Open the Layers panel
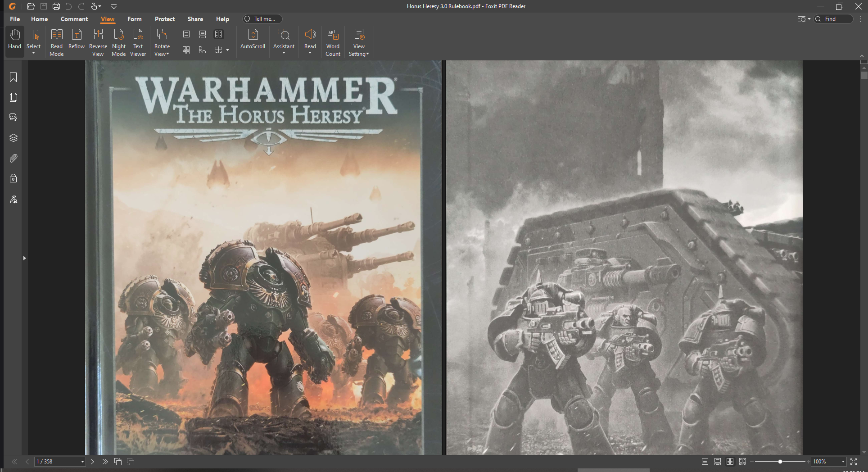This screenshot has height=472, width=868. pyautogui.click(x=14, y=138)
